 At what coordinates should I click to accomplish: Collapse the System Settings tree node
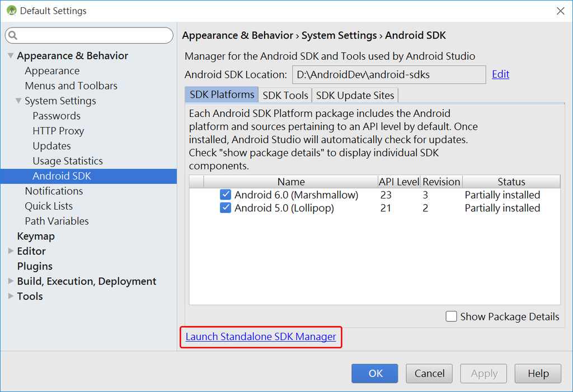pos(18,101)
